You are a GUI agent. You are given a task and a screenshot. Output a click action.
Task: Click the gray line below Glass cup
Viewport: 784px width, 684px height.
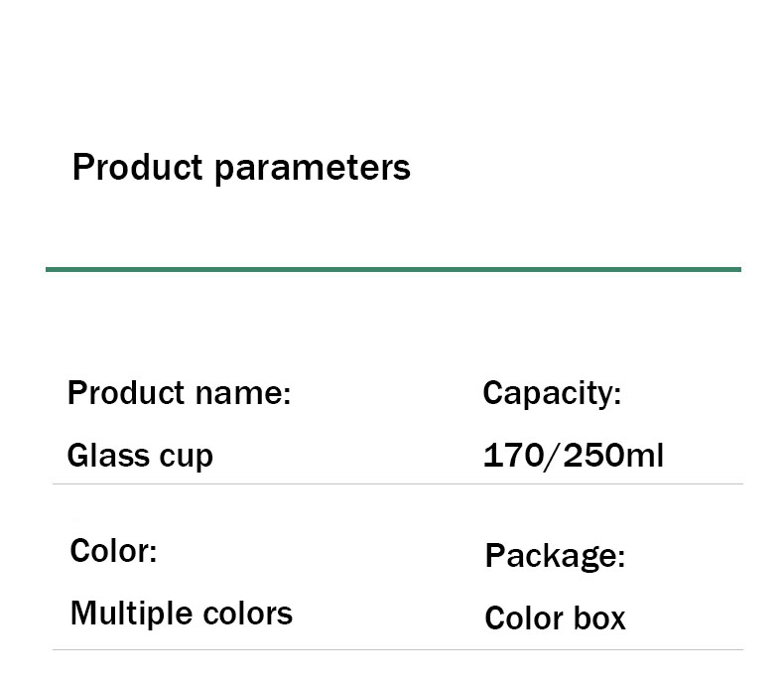[398, 484]
